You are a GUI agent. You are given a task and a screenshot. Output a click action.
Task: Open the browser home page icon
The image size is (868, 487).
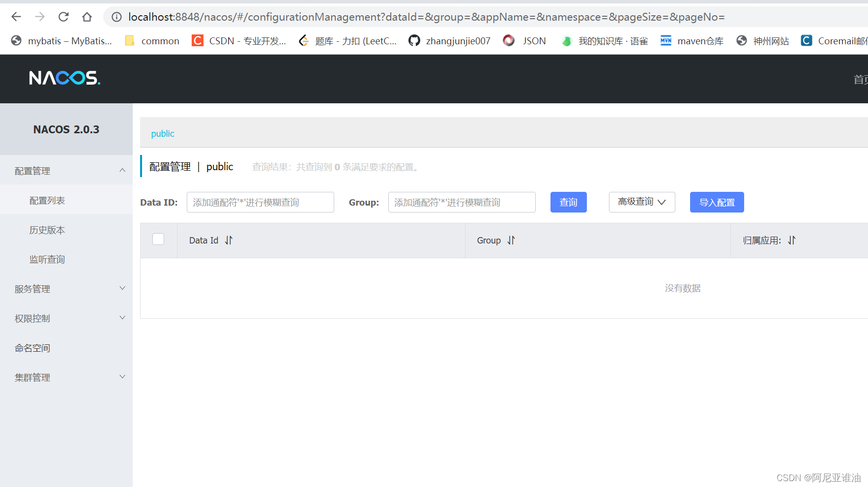(x=87, y=17)
